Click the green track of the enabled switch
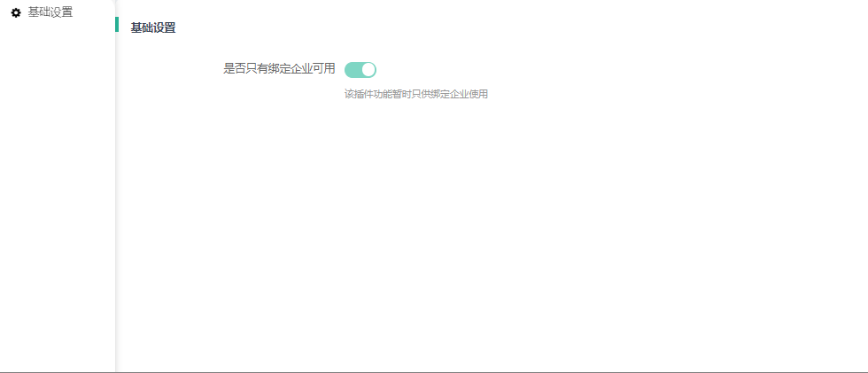 click(x=353, y=70)
